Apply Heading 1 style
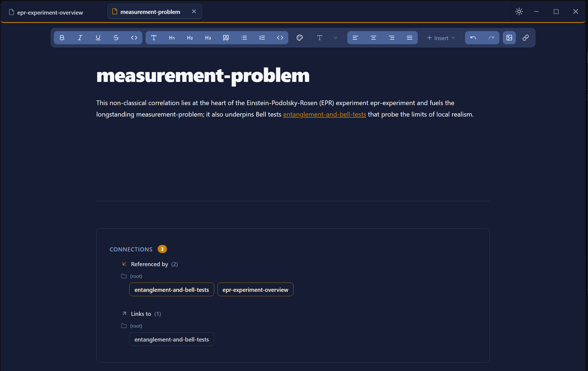 click(172, 38)
